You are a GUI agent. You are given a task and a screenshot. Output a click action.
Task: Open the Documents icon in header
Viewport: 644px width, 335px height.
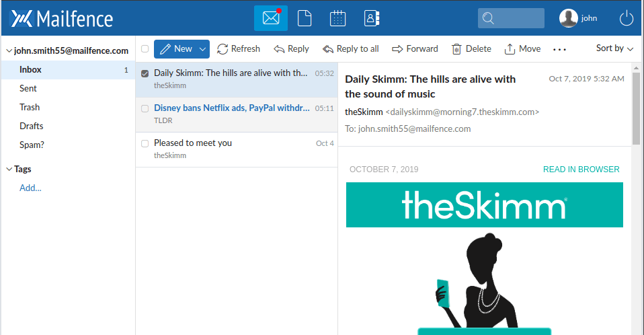coord(305,18)
